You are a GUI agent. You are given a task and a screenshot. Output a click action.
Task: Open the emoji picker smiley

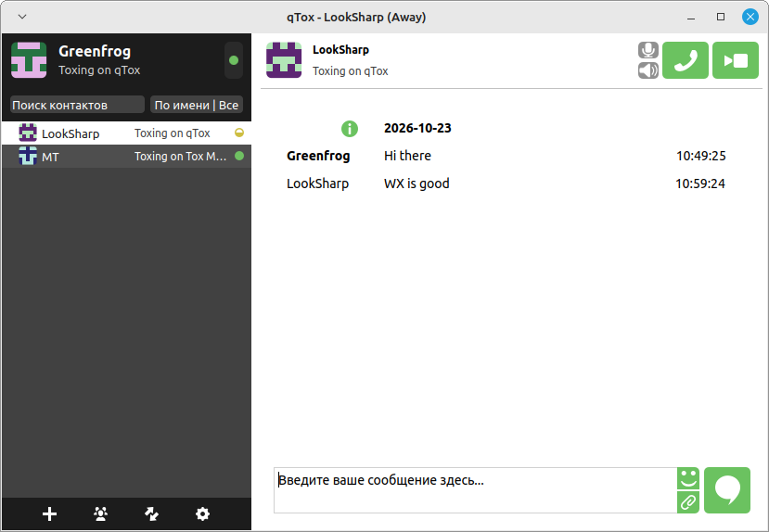tap(688, 478)
